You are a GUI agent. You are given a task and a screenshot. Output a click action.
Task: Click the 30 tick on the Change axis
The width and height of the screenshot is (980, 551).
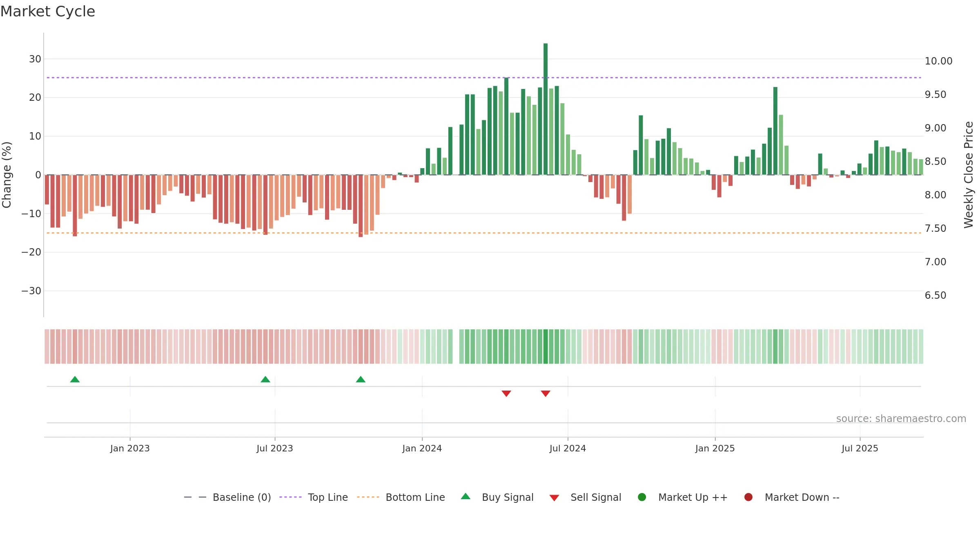35,59
